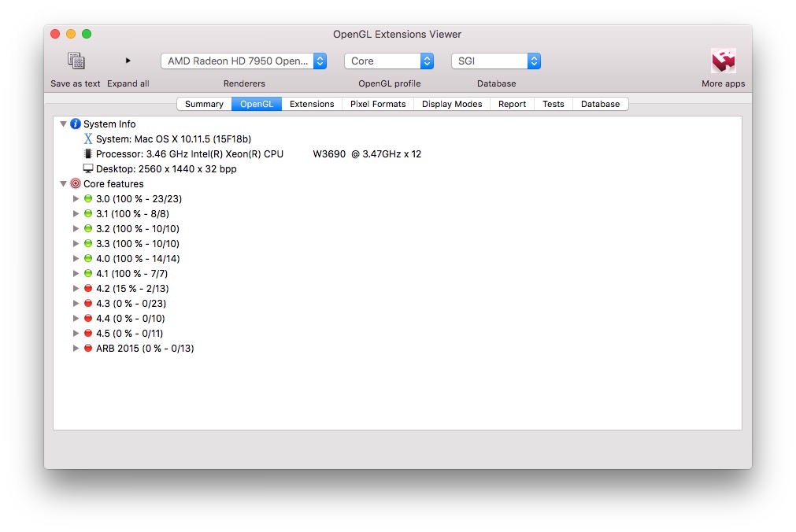796x532 pixels.
Task: Expand the 4.2 features row
Action: [x=76, y=288]
